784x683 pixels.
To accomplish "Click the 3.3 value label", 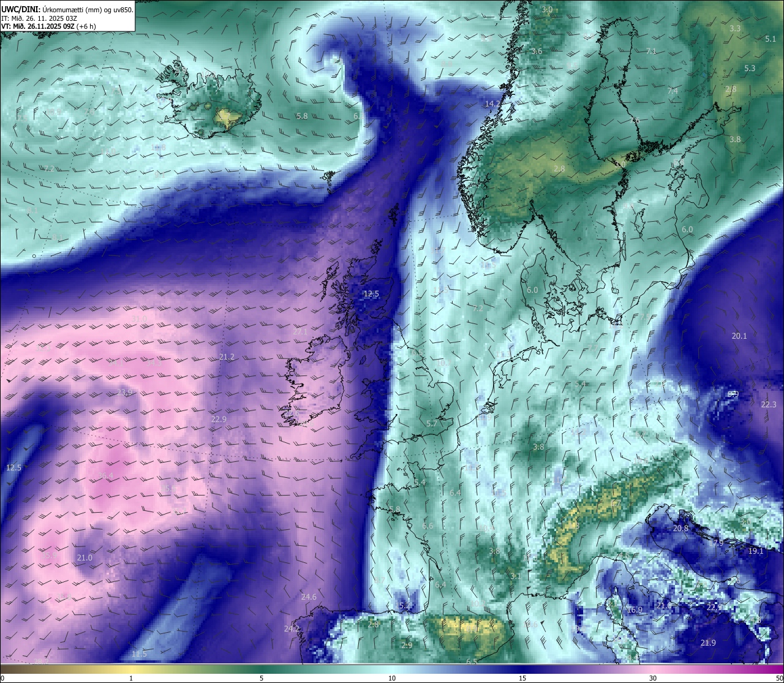I will (735, 29).
